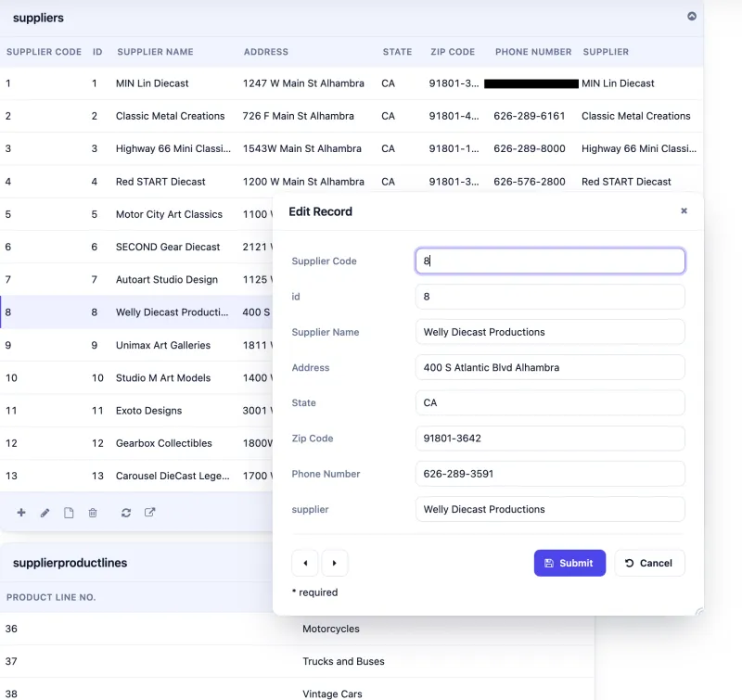Screen dimensions: 742x700
Task: Sort by ADDRESS column header
Action: coord(266,52)
